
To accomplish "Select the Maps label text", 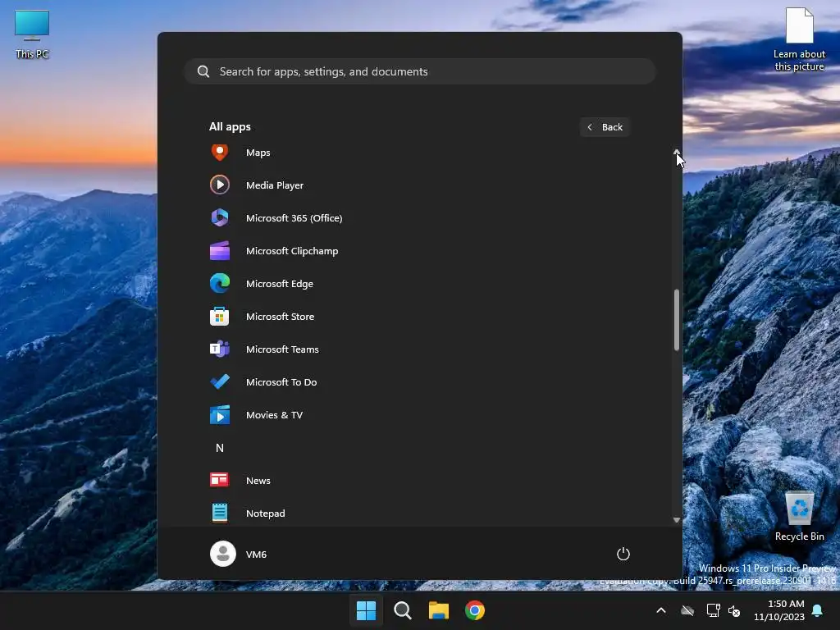I will pyautogui.click(x=258, y=153).
